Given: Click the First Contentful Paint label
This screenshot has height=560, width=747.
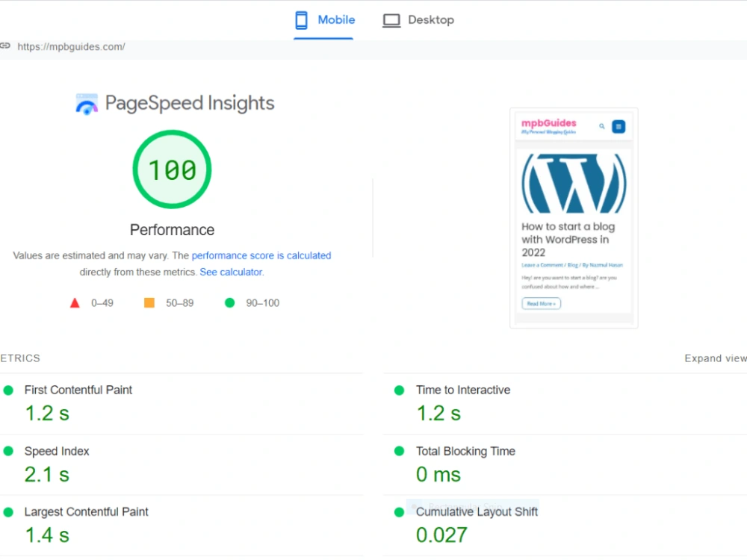Looking at the screenshot, I should tap(78, 390).
